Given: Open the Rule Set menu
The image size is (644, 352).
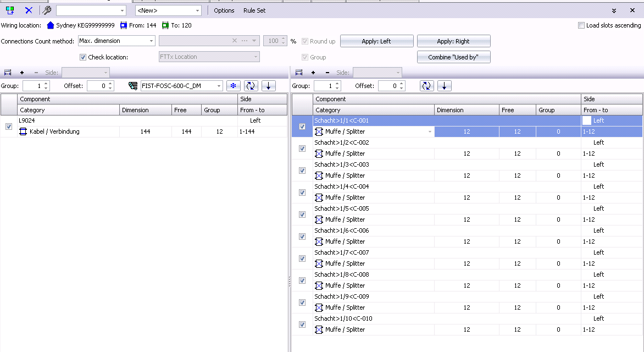Looking at the screenshot, I should point(254,10).
